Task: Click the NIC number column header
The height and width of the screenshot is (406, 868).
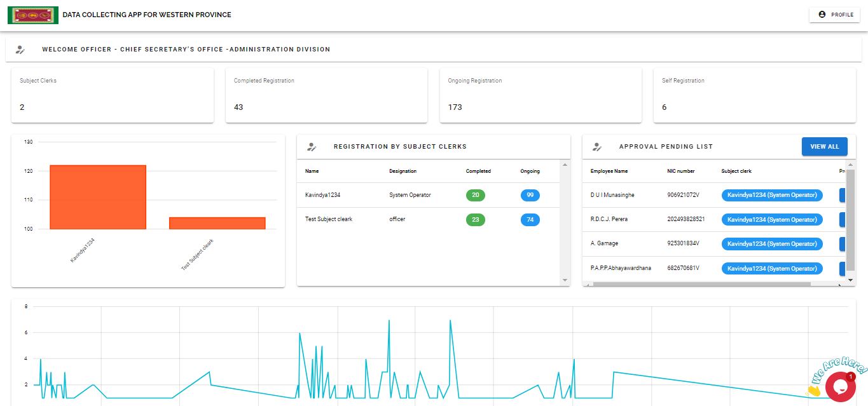Action: [681, 171]
